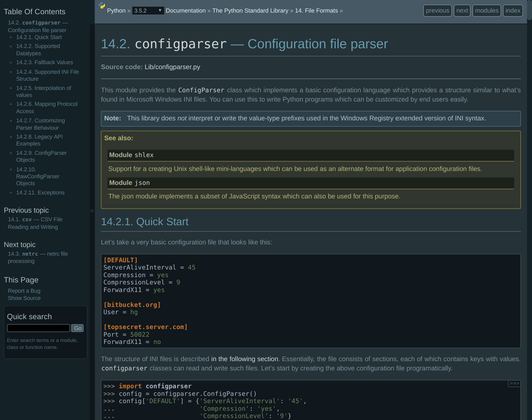The image size is (532, 420).
Task: Click the Report a Bug link
Action: click(24, 291)
